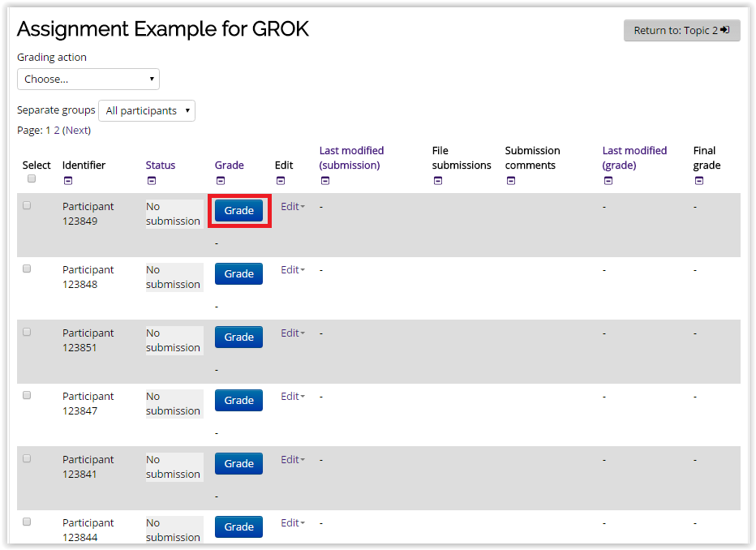Tick the select-all checkbox under Select header

[32, 178]
